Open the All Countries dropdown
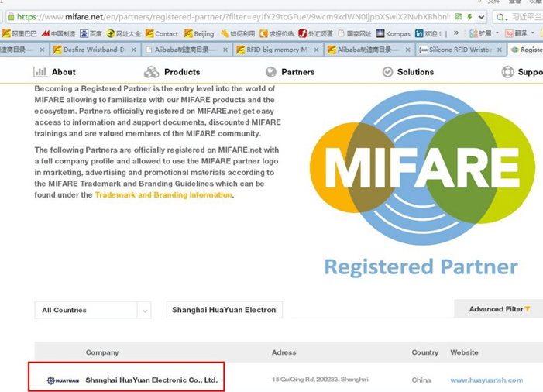Image resolution: width=543 pixels, height=392 pixels. pos(92,310)
